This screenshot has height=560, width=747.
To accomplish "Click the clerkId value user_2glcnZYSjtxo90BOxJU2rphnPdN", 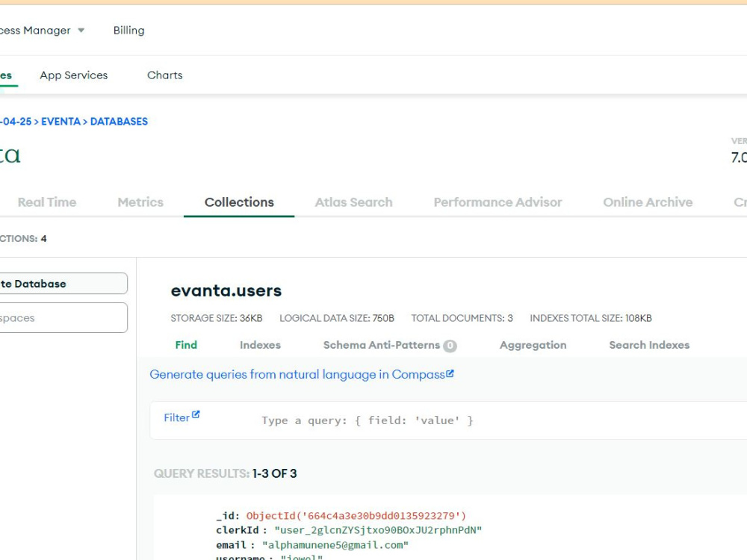I will pyautogui.click(x=378, y=530).
